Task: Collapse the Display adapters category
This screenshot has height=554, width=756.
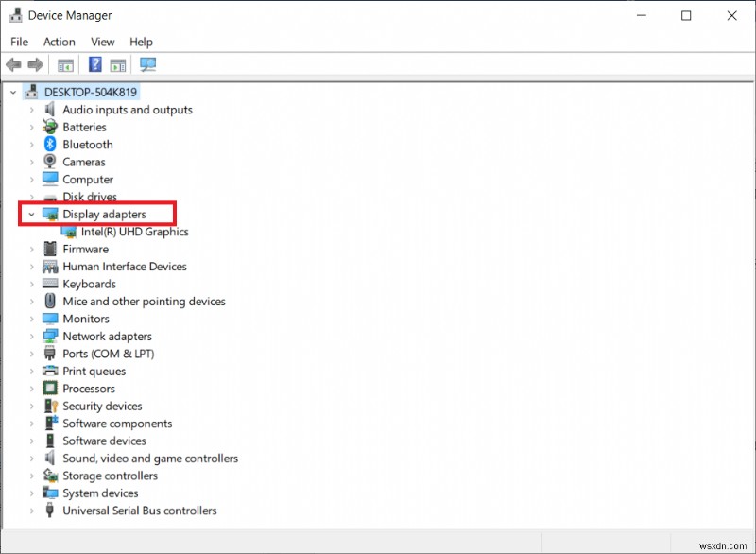Action: (31, 214)
